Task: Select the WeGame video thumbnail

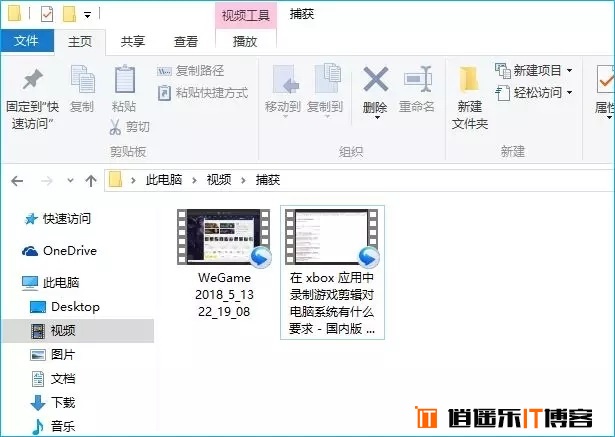Action: coord(224,237)
